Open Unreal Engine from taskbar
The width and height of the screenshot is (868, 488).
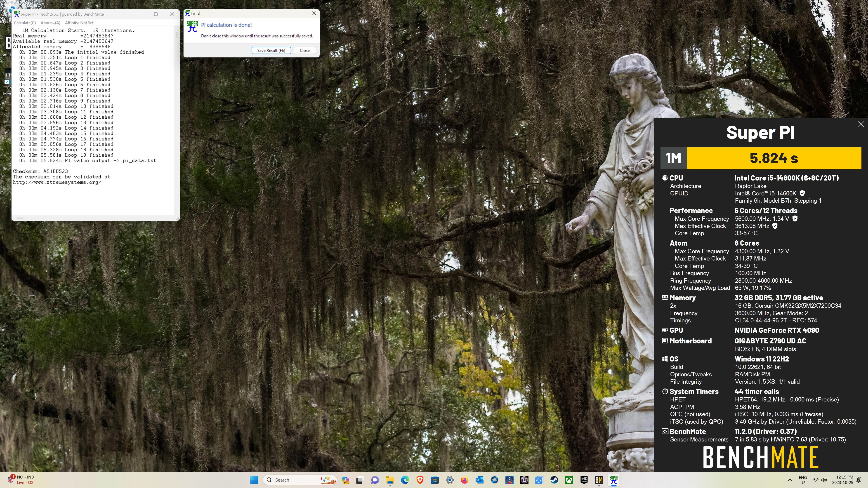tap(524, 480)
